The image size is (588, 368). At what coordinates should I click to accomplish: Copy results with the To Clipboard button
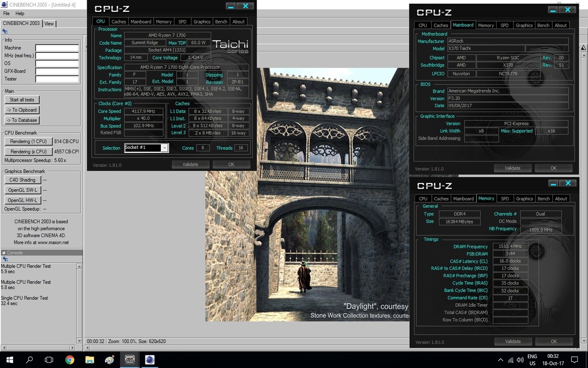22,110
